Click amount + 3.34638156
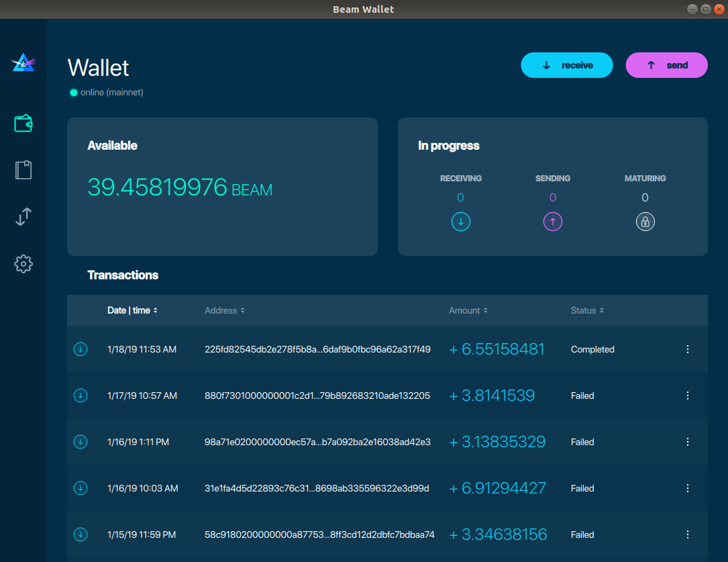Image resolution: width=728 pixels, height=562 pixels. pos(498,534)
